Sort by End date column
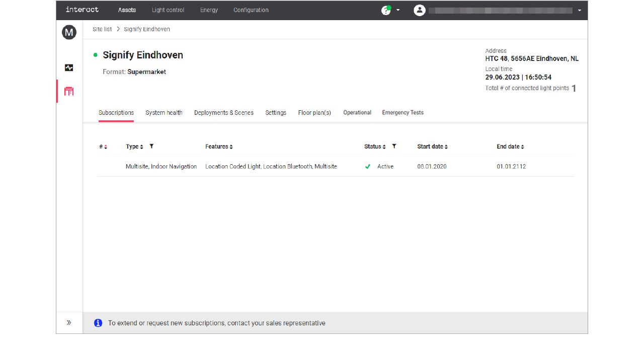Viewport: 644px width, 343px height. pos(510,147)
